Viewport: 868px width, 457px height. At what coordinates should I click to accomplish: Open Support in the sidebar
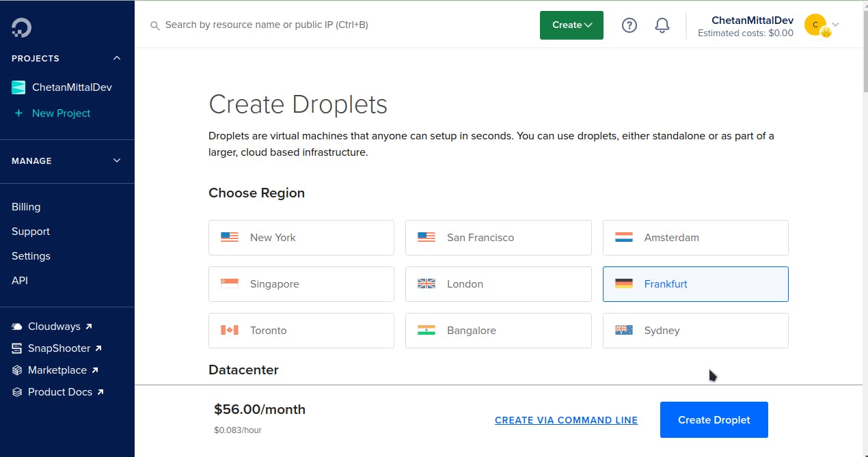(31, 232)
